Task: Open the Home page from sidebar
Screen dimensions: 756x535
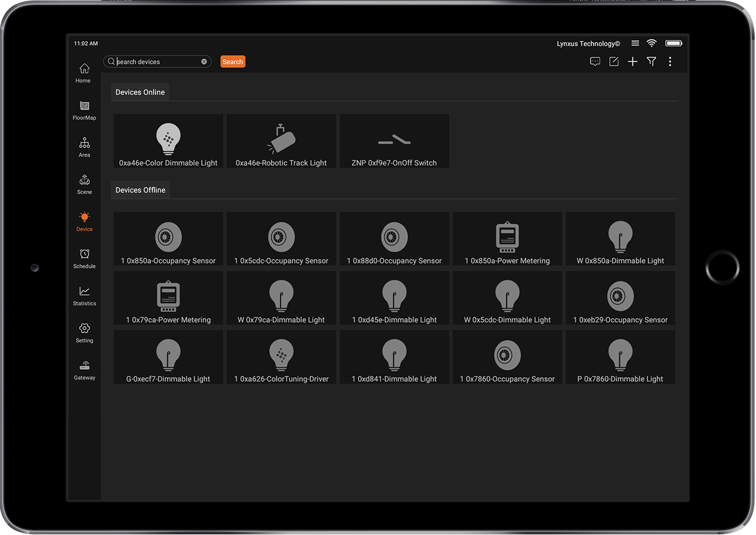Action: 84,73
